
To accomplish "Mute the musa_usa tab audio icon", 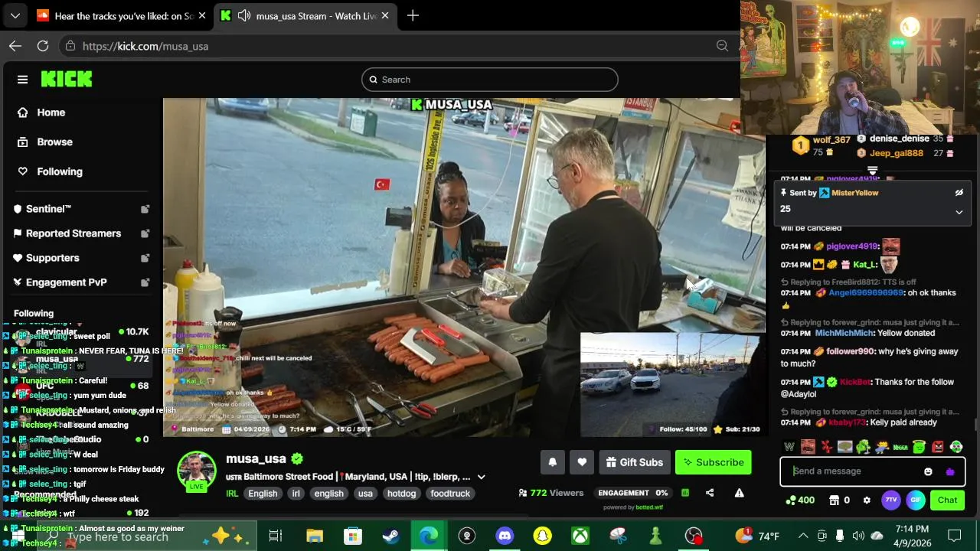I will pos(244,16).
